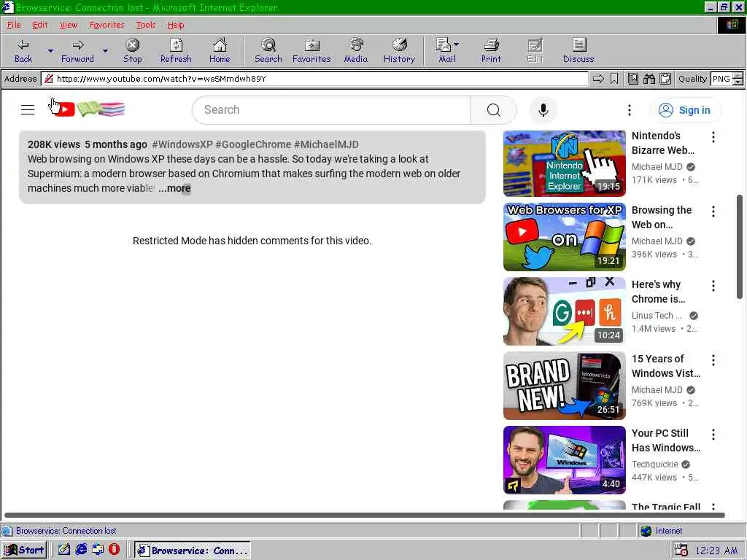Screen dimensions: 747x560
Task: Open the Tools menu
Action: click(146, 26)
